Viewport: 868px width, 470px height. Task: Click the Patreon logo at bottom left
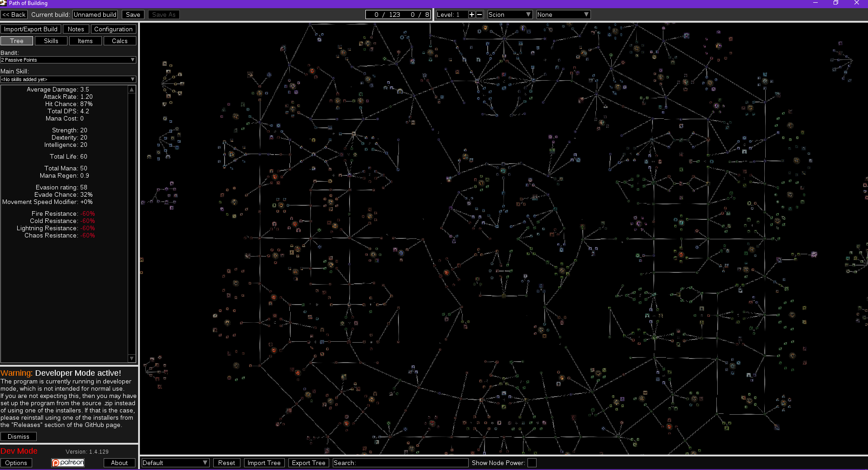[67, 462]
